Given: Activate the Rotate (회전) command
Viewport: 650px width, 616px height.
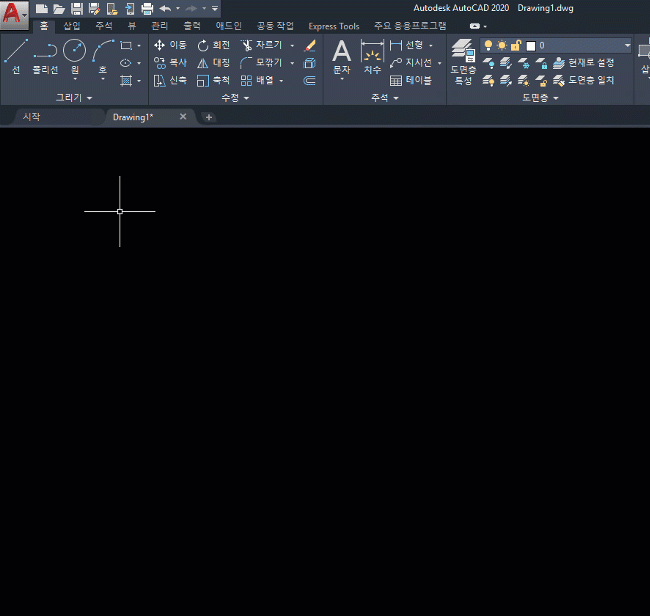Looking at the screenshot, I should (213, 45).
